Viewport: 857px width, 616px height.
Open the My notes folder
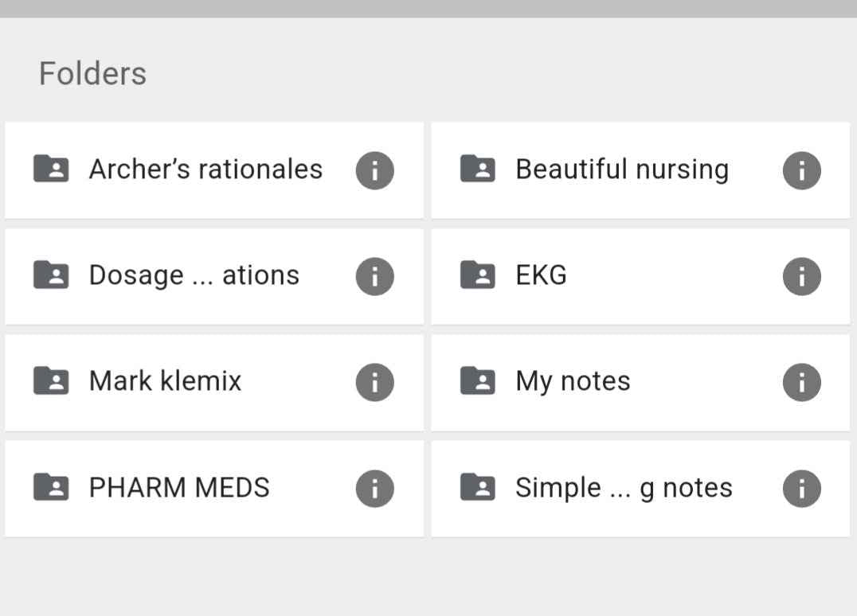[x=573, y=381]
